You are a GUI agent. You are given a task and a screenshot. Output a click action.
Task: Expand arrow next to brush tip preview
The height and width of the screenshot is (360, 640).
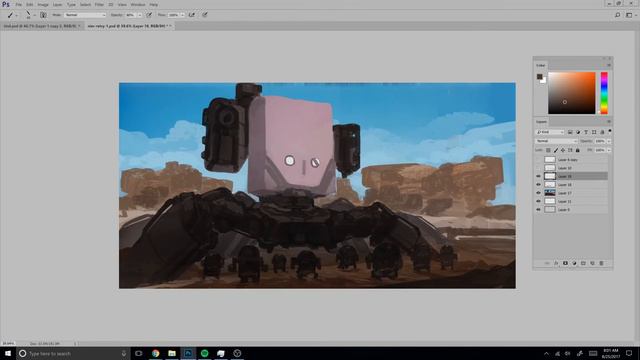[35, 15]
